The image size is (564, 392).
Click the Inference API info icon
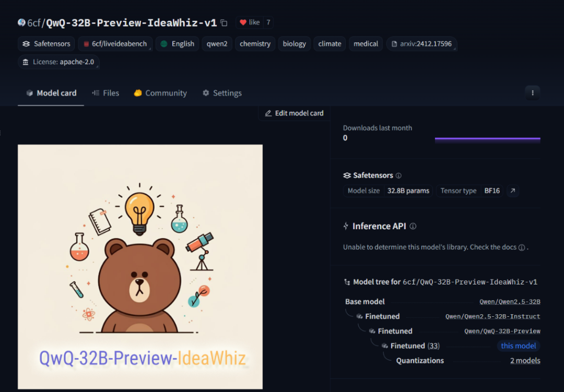point(413,227)
